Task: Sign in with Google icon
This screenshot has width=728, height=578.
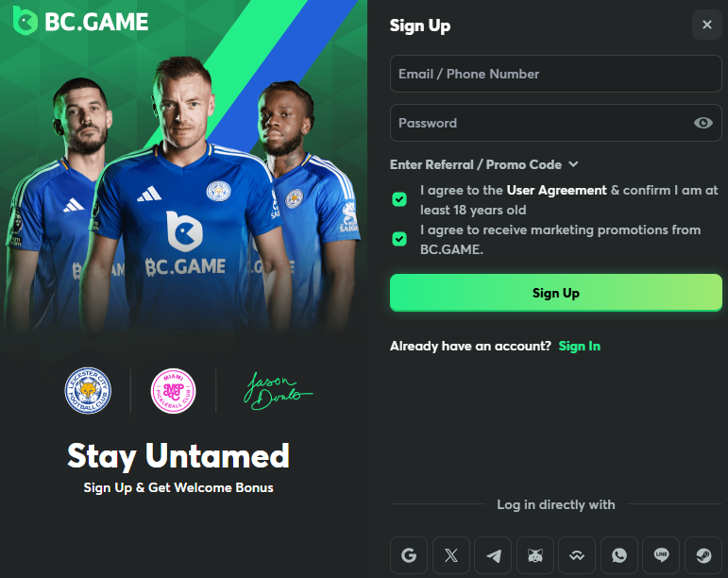Action: [x=409, y=555]
